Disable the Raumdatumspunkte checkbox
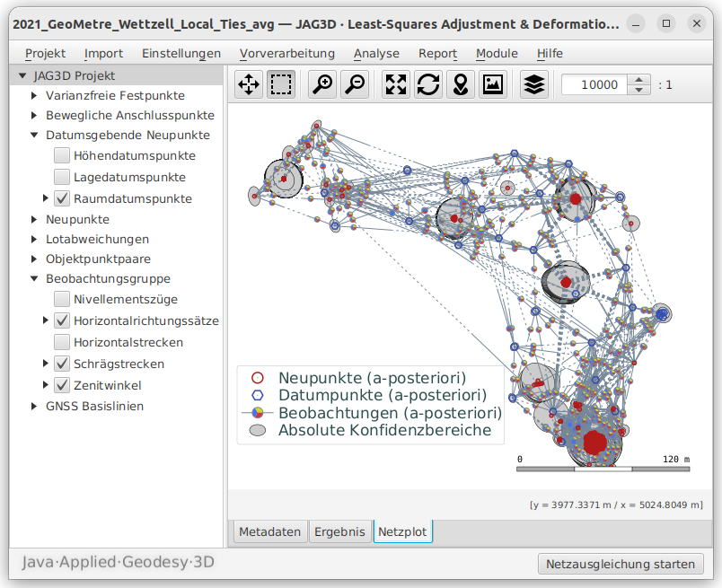This screenshot has width=722, height=588. tap(61, 198)
